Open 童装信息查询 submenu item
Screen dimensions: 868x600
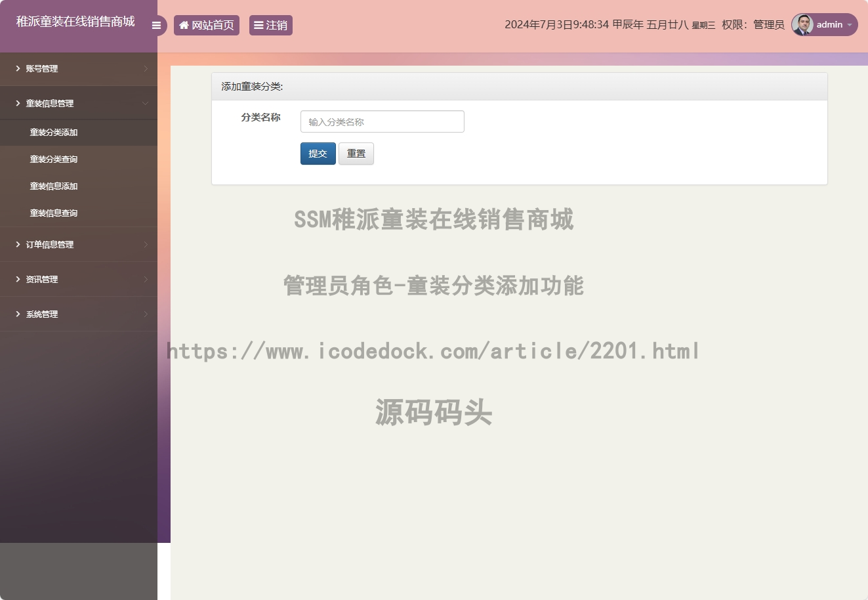point(79,213)
